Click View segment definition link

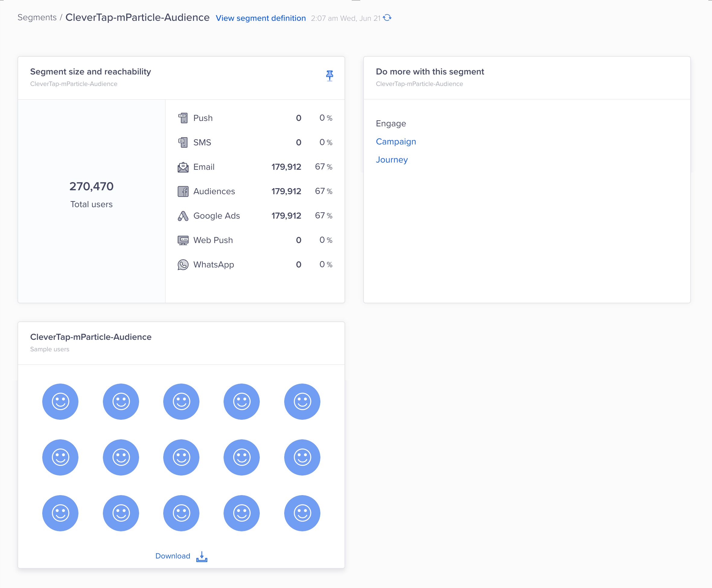pos(260,18)
